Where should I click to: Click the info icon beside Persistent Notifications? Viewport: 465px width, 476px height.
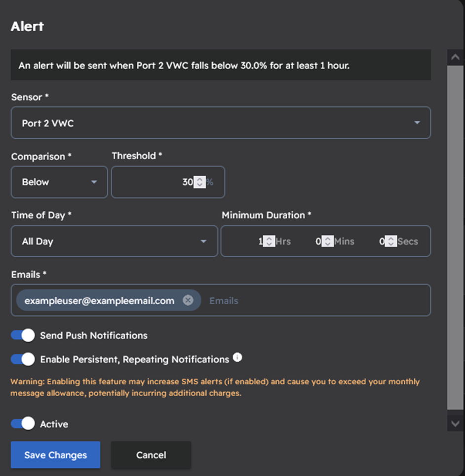237,357
